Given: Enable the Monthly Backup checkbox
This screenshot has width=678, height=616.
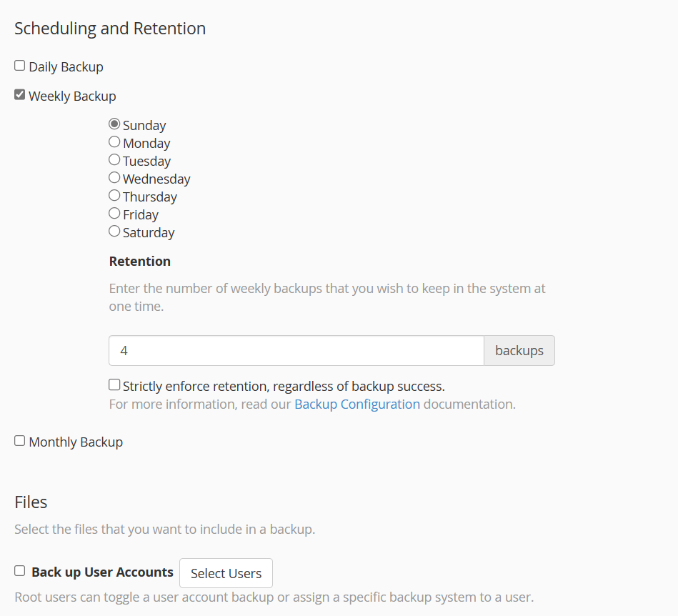Looking at the screenshot, I should (x=20, y=441).
